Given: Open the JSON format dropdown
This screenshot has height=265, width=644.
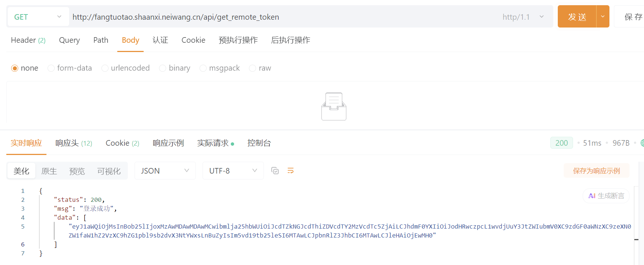Looking at the screenshot, I should pyautogui.click(x=165, y=171).
